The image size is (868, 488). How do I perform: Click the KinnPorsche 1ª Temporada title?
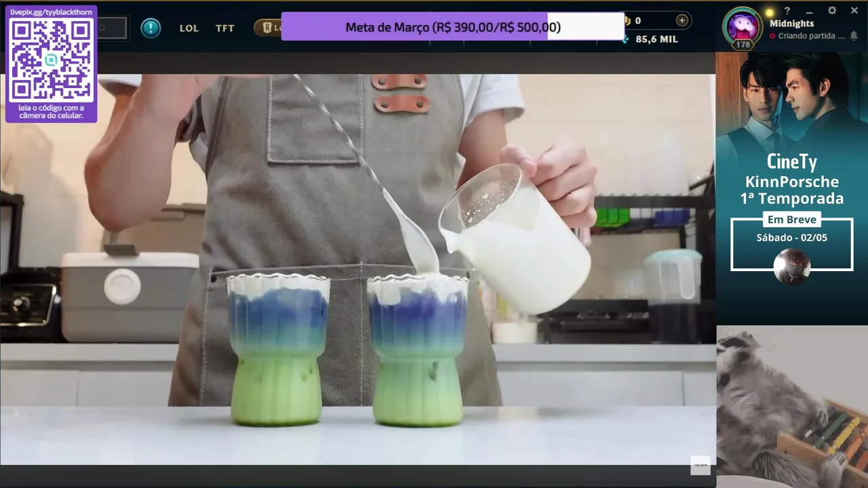tap(792, 190)
